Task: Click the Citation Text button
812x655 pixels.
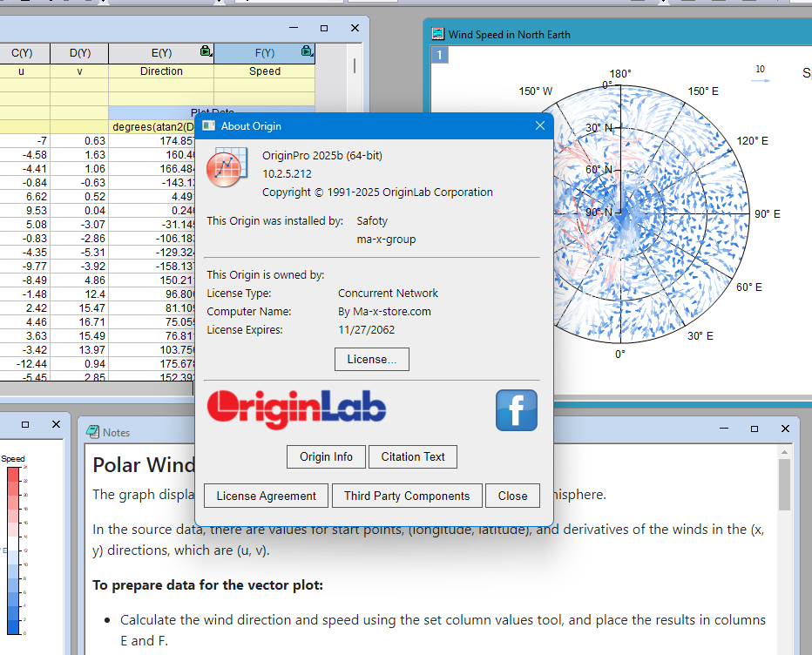Action: click(x=413, y=456)
